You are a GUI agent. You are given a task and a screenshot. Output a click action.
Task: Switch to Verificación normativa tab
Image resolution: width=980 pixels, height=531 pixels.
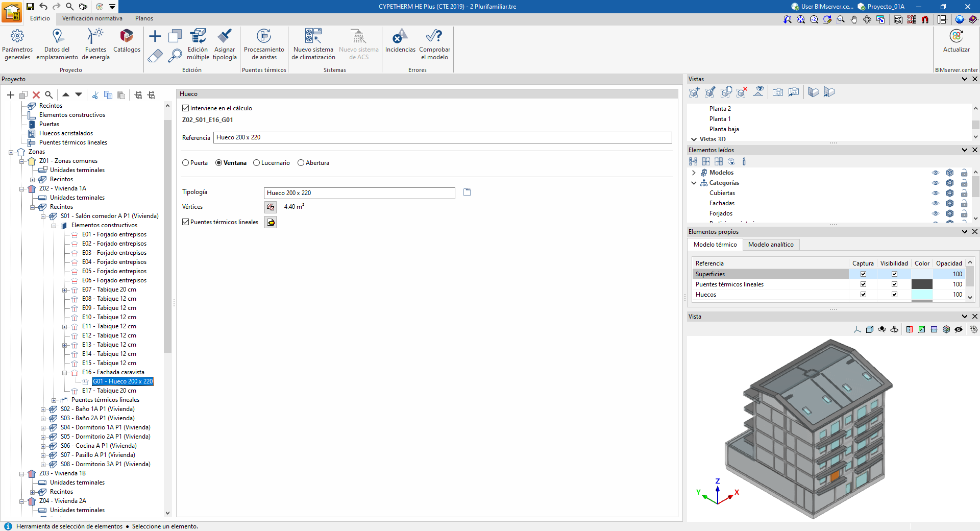tap(92, 18)
